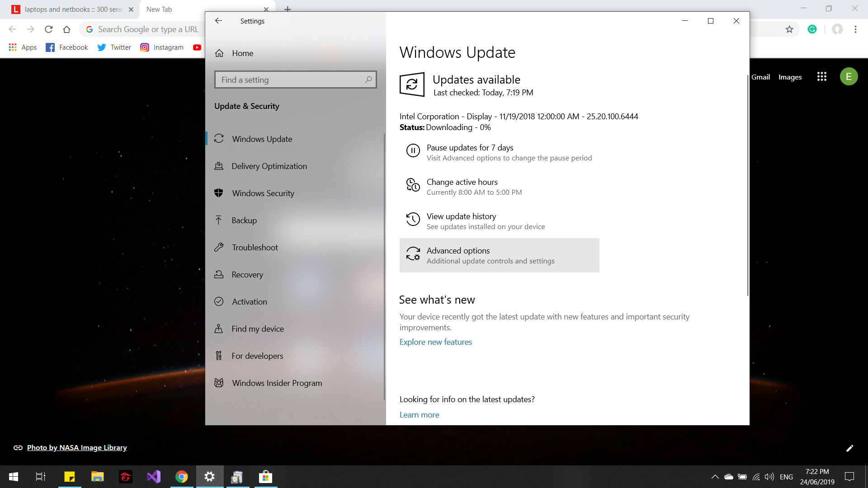Click the Activation checkmark icon
Image resolution: width=868 pixels, height=488 pixels.
click(219, 301)
